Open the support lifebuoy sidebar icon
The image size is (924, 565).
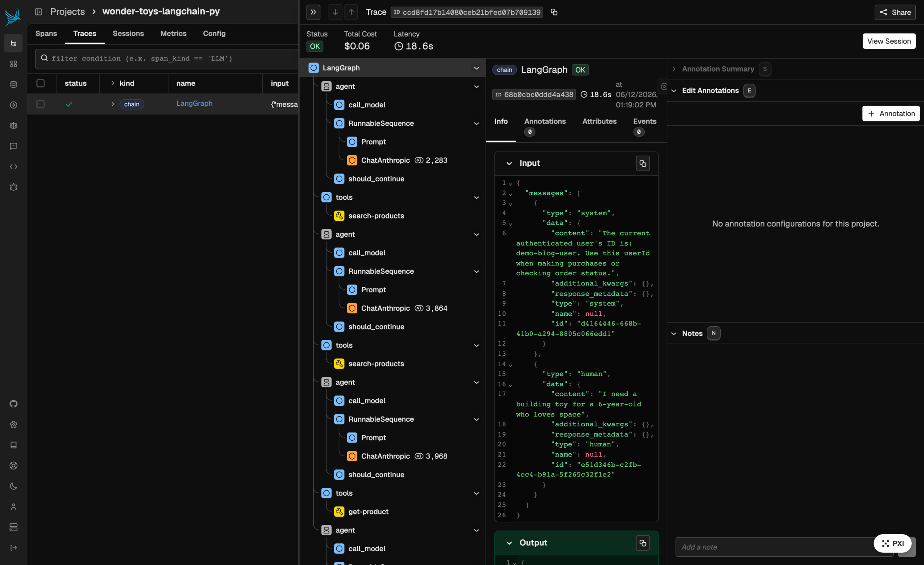[13, 466]
